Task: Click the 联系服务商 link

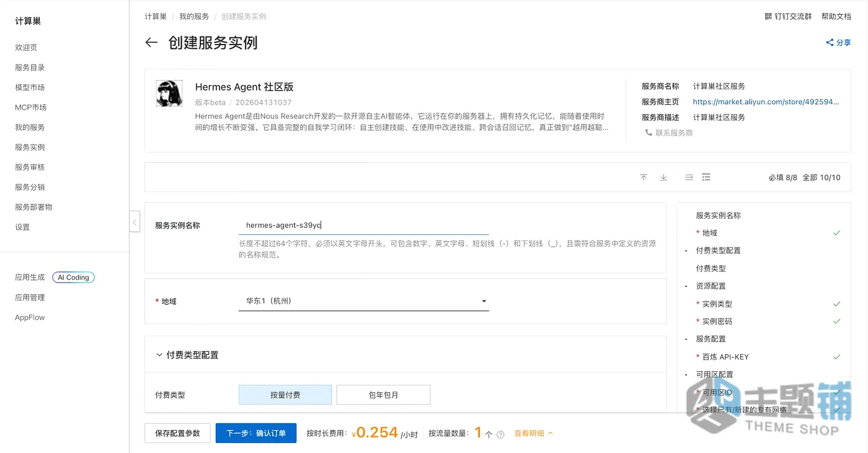Action: (674, 133)
